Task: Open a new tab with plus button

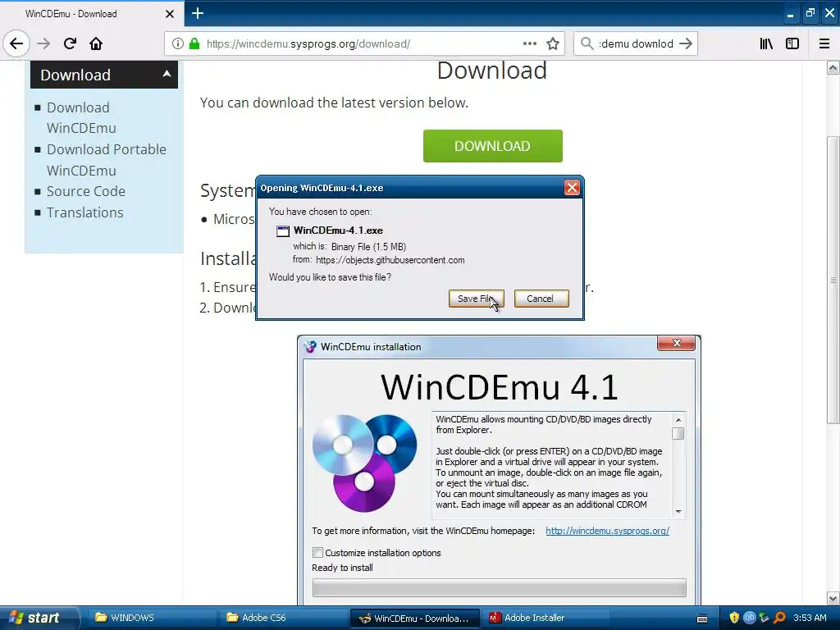Action: [198, 13]
